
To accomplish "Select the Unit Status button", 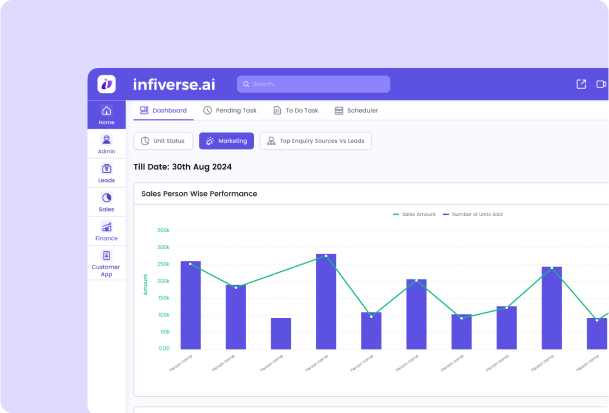I will pyautogui.click(x=163, y=141).
